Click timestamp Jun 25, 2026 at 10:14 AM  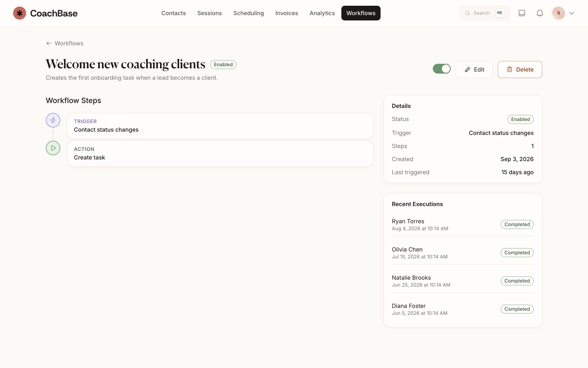(421, 285)
